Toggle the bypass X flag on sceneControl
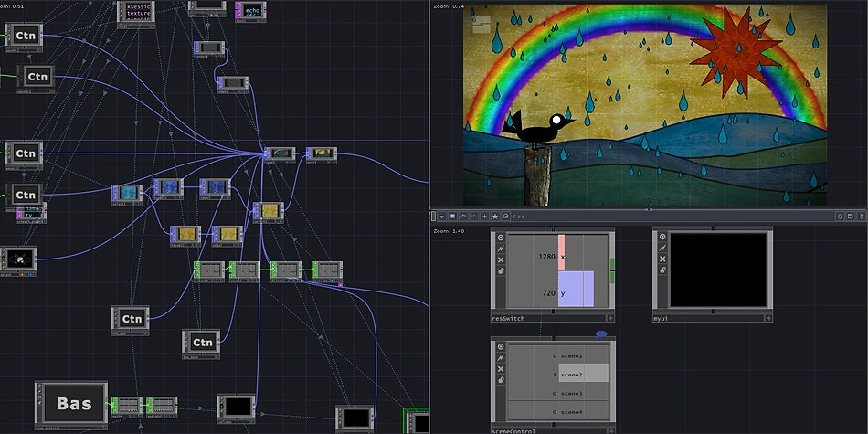The height and width of the screenshot is (434, 868). 501,369
